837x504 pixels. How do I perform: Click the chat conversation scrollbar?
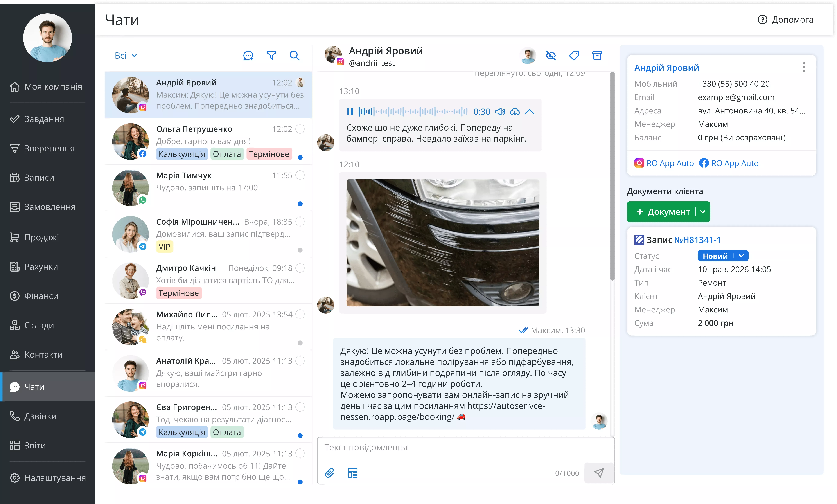612,176
